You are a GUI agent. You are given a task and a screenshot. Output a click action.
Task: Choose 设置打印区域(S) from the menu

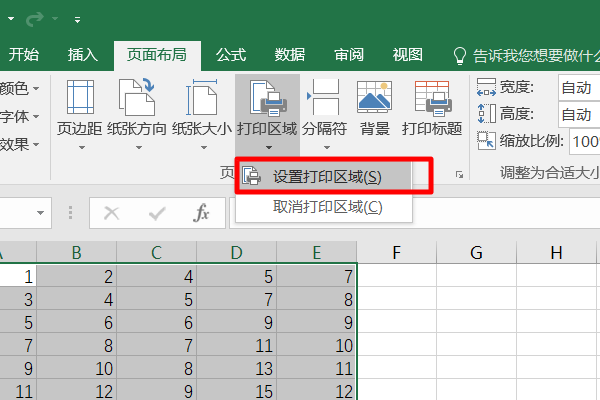pos(324,176)
